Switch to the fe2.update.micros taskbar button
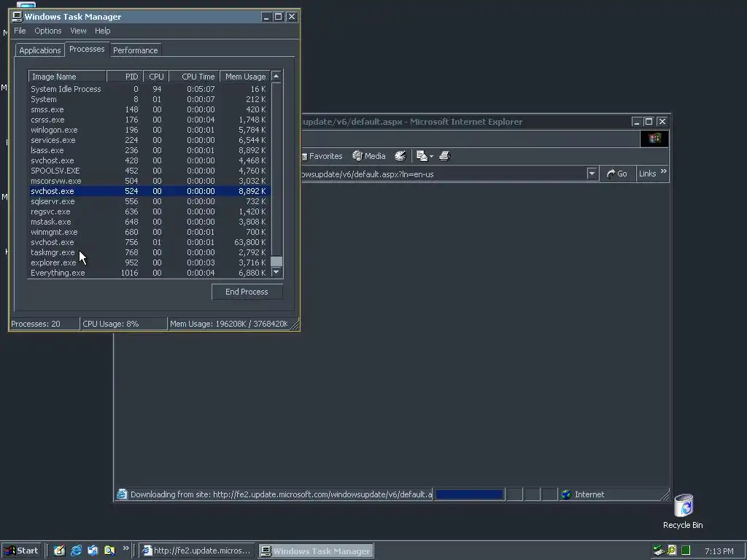 click(197, 551)
